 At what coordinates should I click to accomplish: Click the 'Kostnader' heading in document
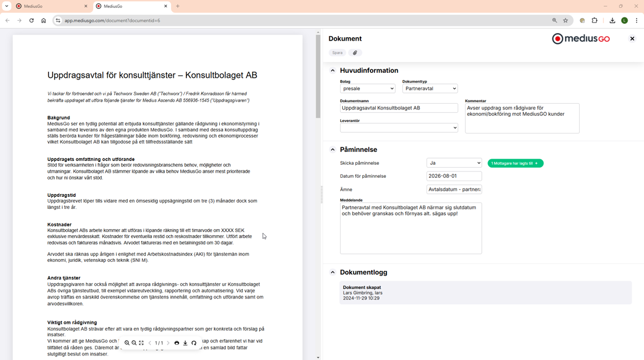pyautogui.click(x=59, y=225)
